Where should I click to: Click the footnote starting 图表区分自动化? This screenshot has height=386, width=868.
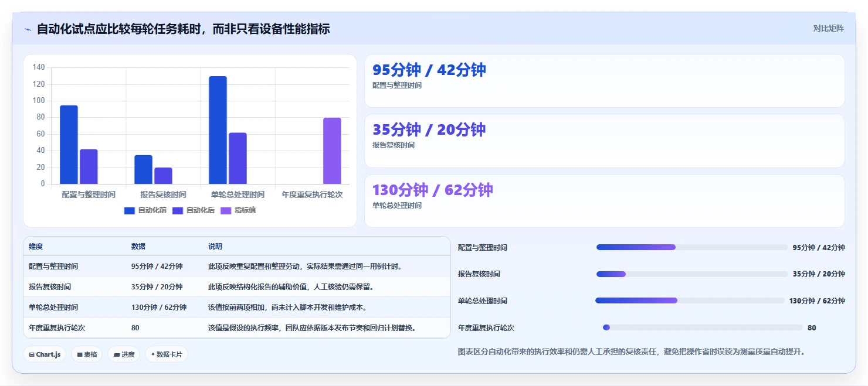(632, 352)
